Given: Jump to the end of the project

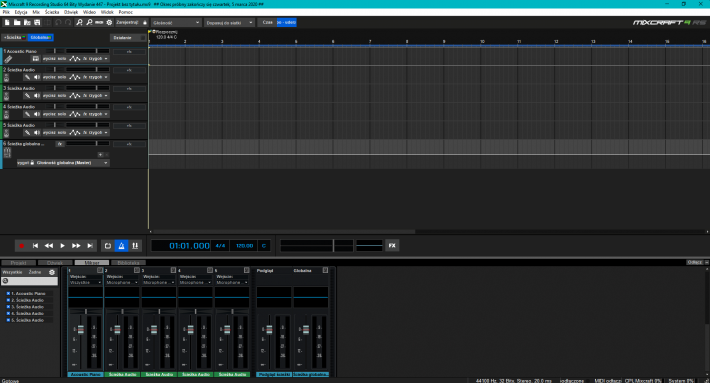Looking at the screenshot, I should [x=90, y=246].
